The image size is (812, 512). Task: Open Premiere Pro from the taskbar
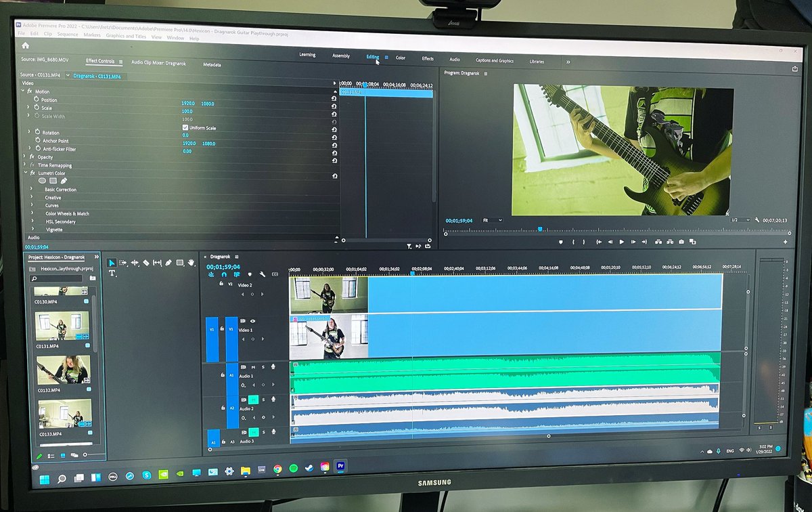[342, 467]
